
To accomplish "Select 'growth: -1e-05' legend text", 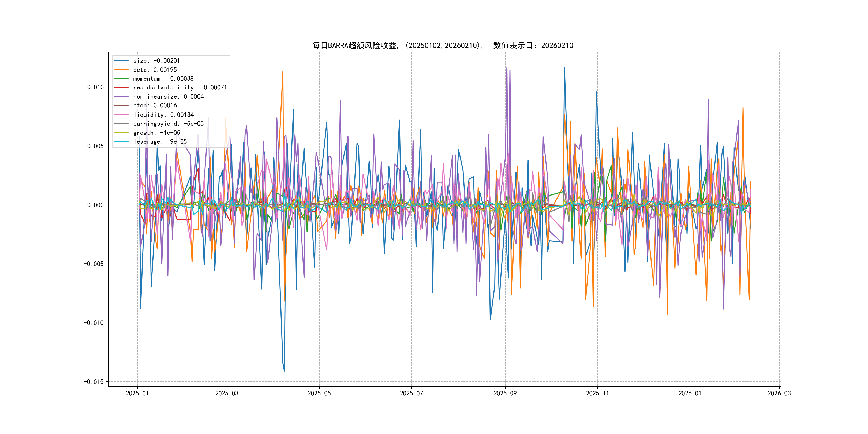I will (156, 133).
